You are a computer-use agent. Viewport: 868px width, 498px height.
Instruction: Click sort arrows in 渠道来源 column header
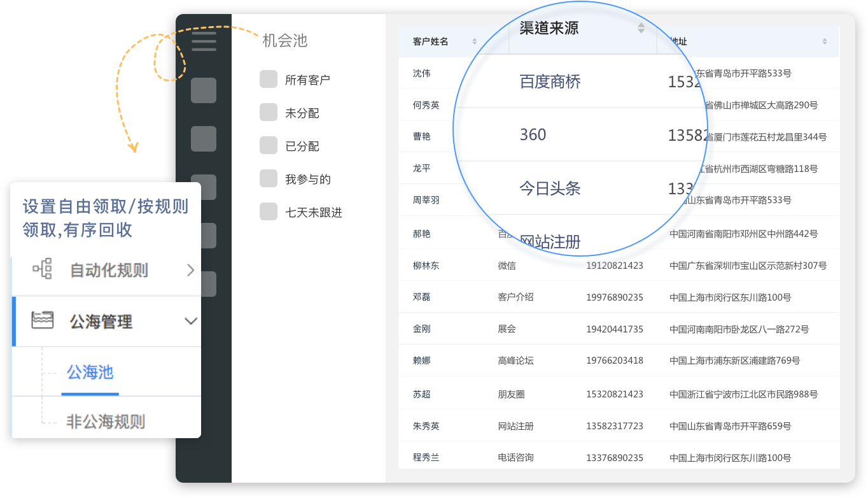[x=641, y=28]
